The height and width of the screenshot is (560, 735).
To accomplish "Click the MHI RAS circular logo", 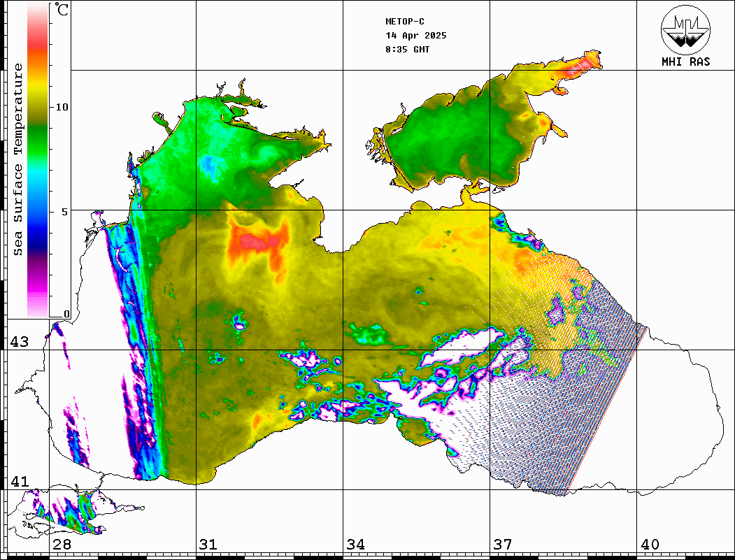I will (685, 29).
